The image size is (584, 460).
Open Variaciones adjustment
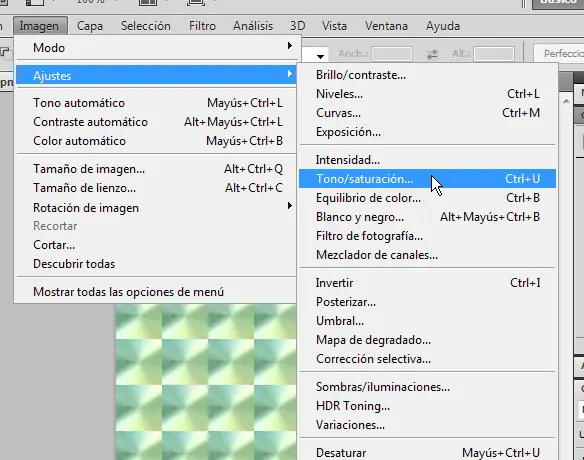click(x=427, y=425)
